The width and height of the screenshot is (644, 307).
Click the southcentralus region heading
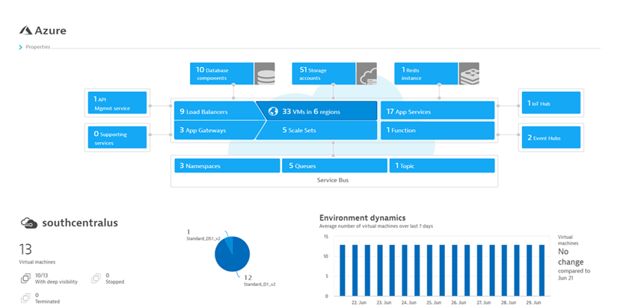click(x=80, y=223)
